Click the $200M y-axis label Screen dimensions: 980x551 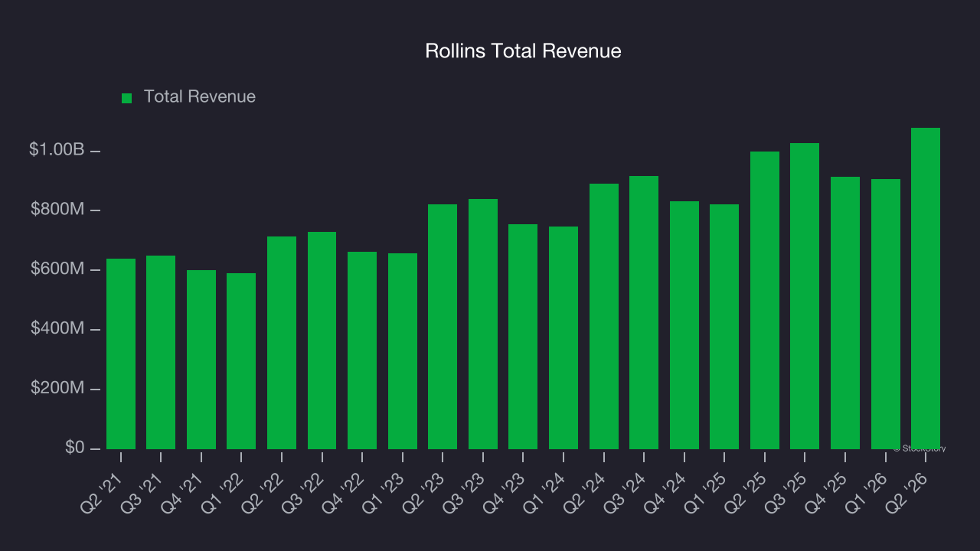tap(57, 388)
